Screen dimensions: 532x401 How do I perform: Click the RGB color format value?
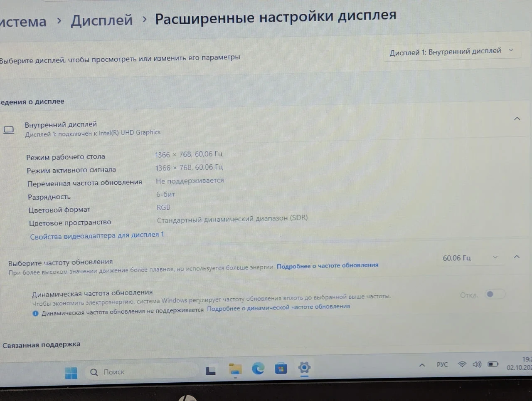point(163,207)
